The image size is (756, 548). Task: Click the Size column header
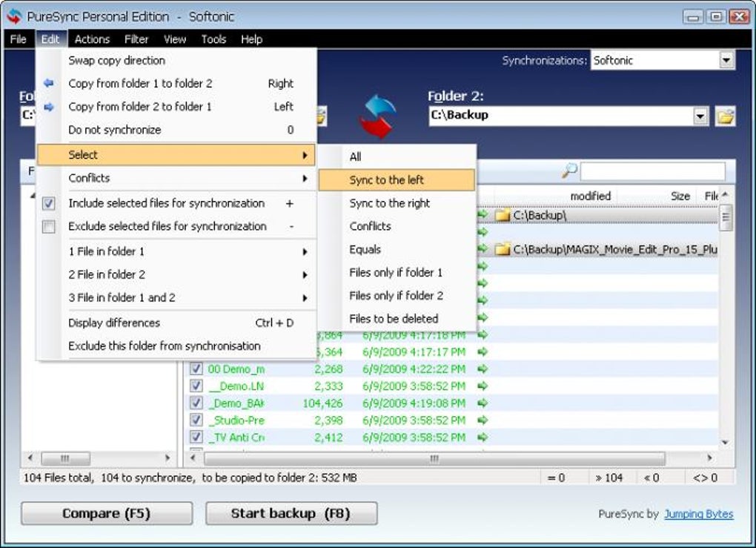point(680,196)
